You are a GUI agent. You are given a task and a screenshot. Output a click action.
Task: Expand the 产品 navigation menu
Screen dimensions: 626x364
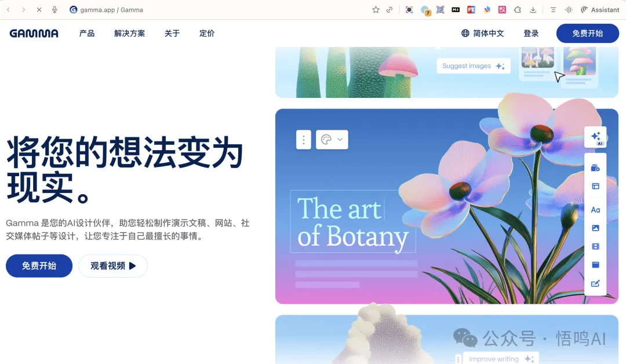87,34
